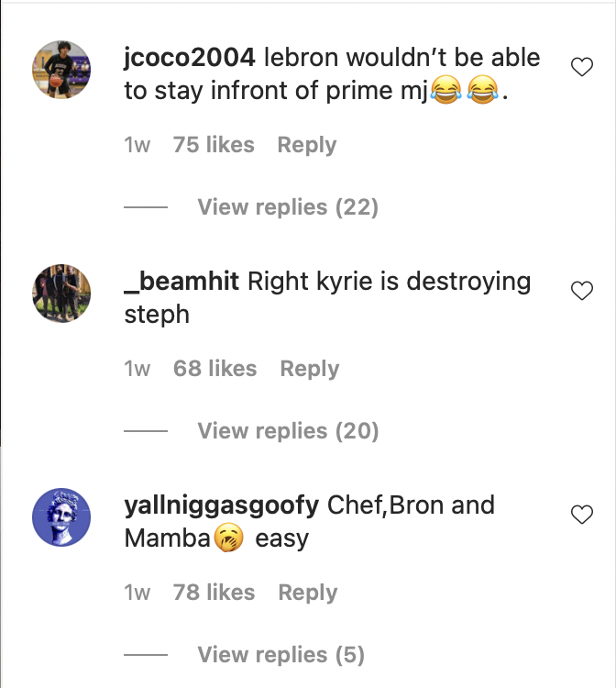Click the 1w timestamp on jcoco2004's comment
The height and width of the screenshot is (688, 616).
pos(137,145)
